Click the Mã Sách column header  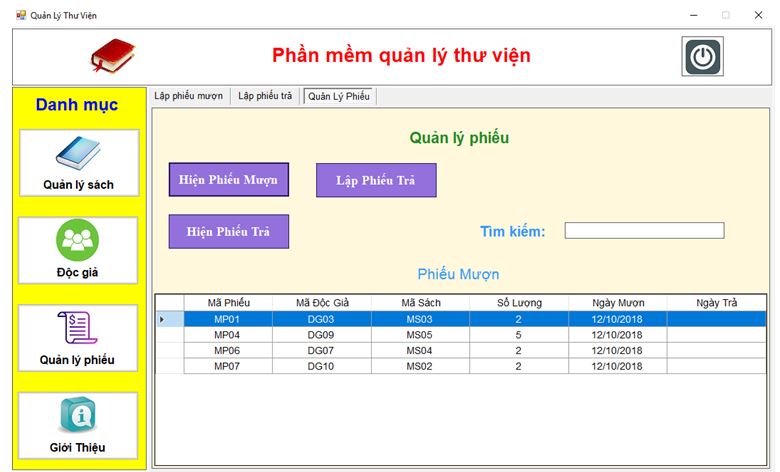pos(420,303)
